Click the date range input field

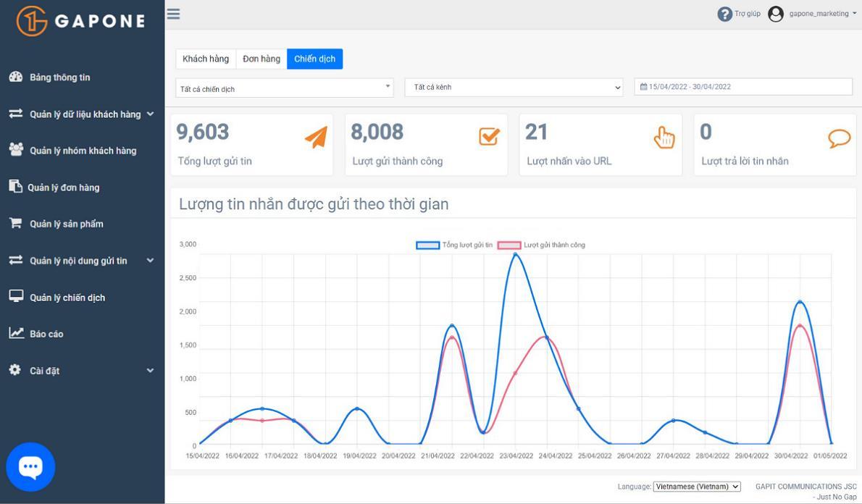(x=743, y=87)
